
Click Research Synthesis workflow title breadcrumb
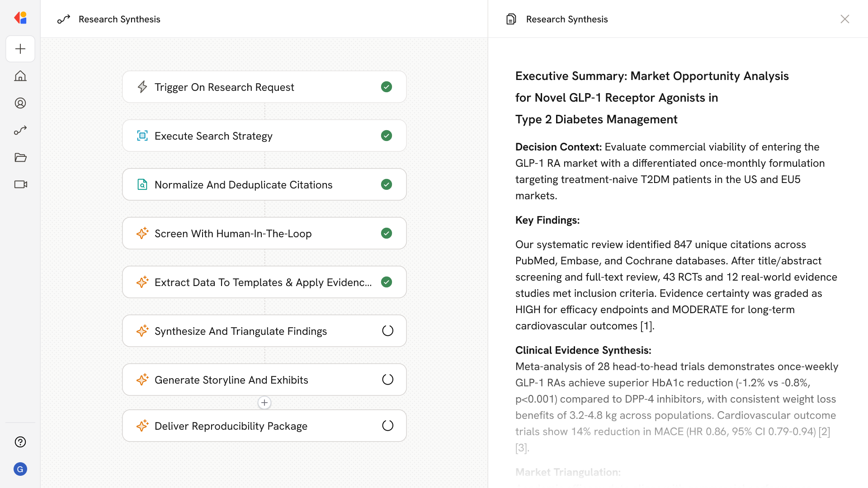pos(119,19)
